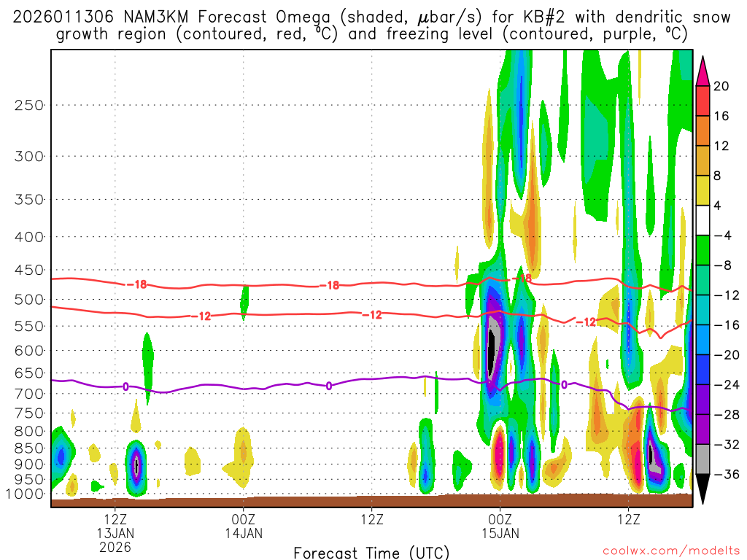Click the second title line about dendritic growth region
747x560 pixels.
click(x=371, y=34)
